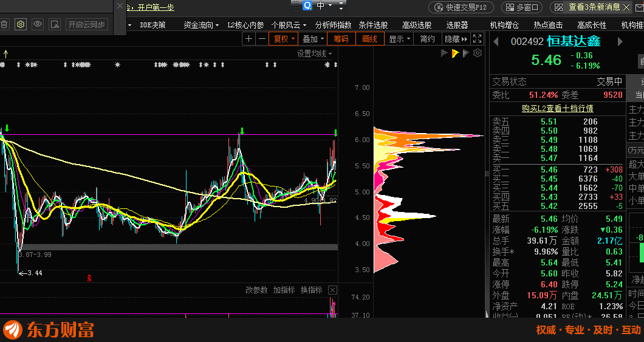Image resolution: width=644 pixels, height=342 pixels.
Task: Open 购买L2查看十档行情 link
Action: [557, 108]
